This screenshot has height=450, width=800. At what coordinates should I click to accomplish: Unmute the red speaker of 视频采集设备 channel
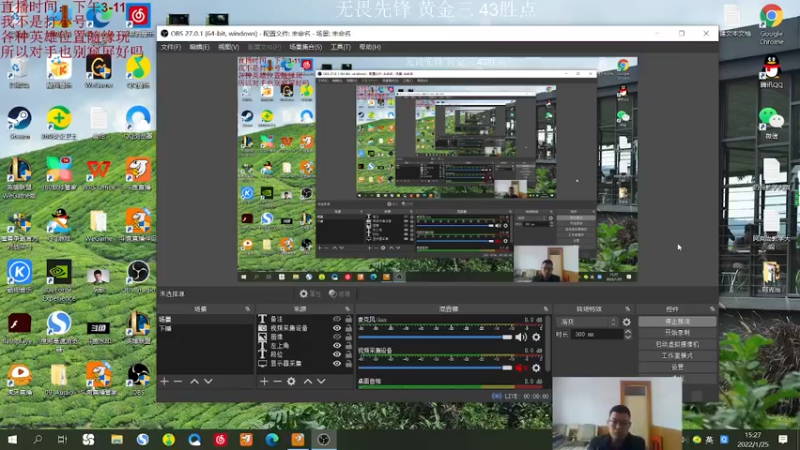pos(520,367)
